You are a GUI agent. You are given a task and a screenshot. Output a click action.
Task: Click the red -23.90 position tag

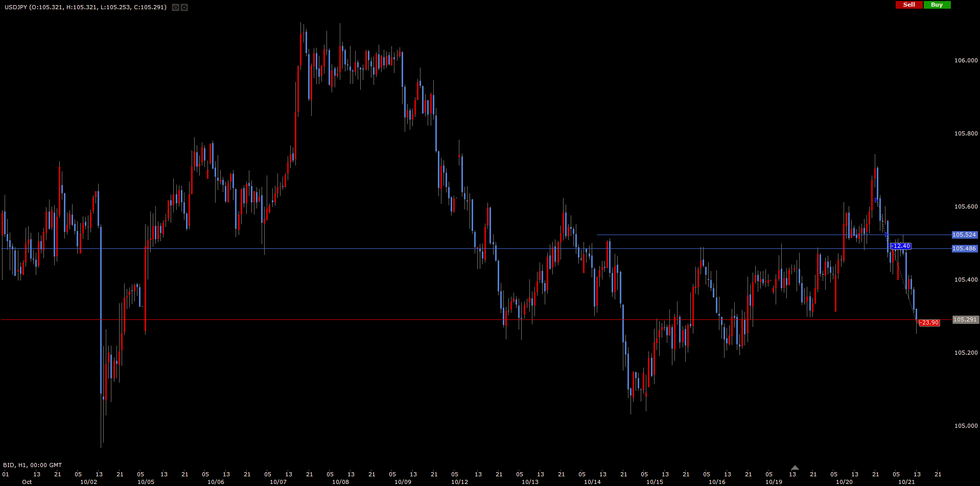tap(929, 323)
